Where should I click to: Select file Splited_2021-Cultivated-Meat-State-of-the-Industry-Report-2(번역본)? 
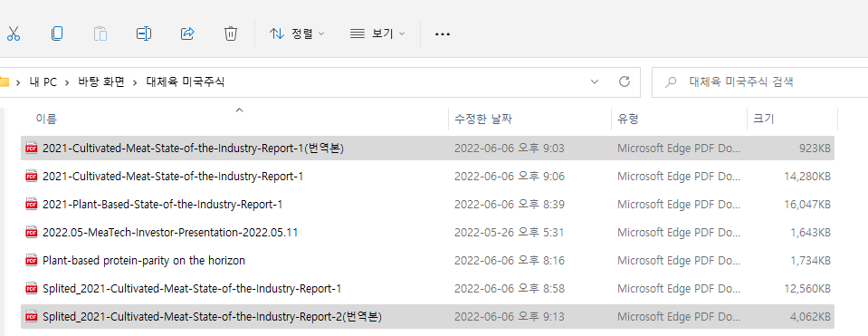427,317
